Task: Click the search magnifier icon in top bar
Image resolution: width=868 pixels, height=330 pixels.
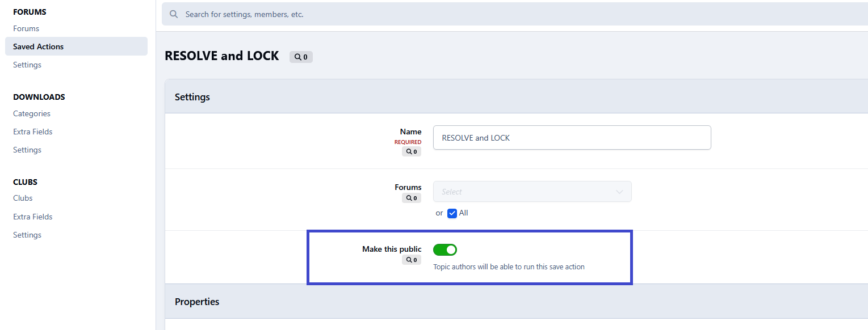Action: coord(174,14)
